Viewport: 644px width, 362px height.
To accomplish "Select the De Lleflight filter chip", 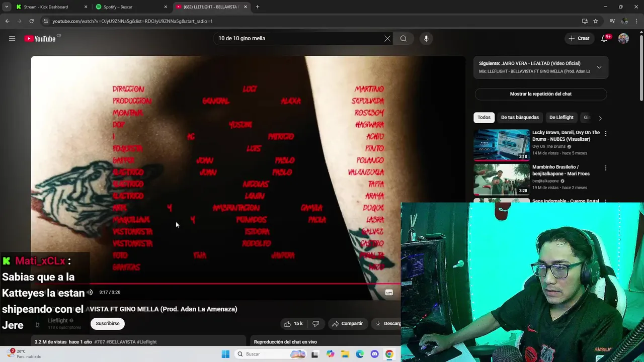I will 561,118.
